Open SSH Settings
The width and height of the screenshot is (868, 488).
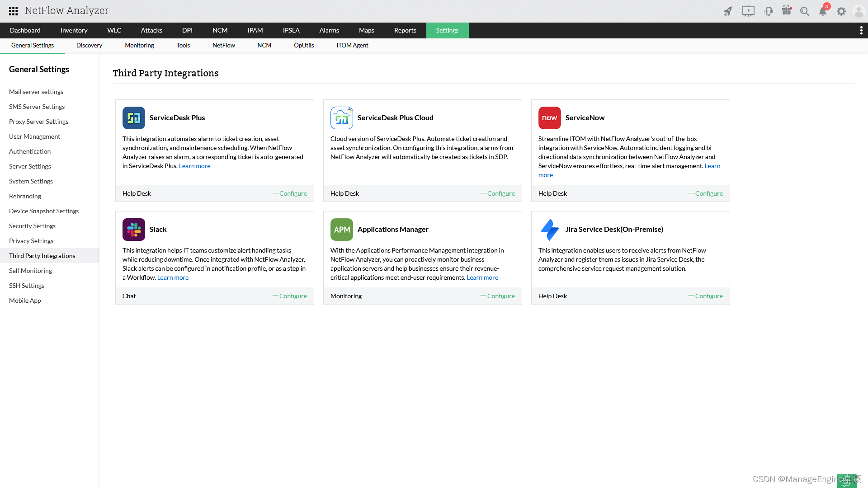(x=27, y=286)
